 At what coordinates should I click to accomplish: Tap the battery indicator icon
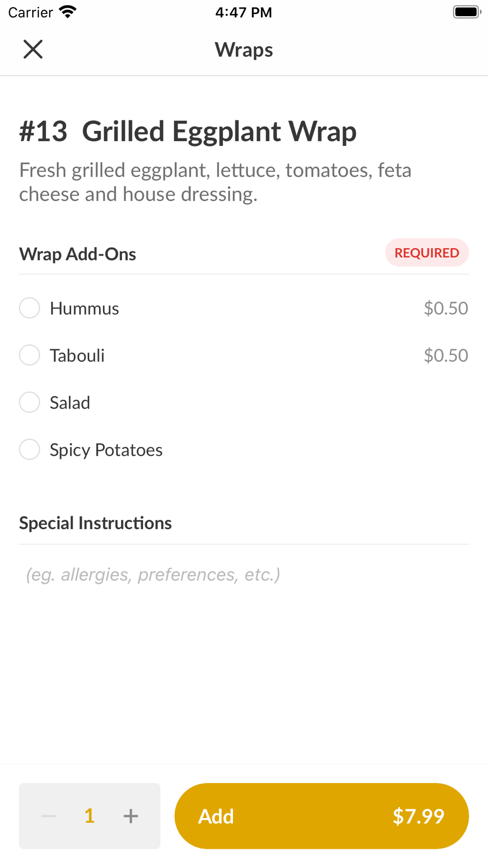467,12
